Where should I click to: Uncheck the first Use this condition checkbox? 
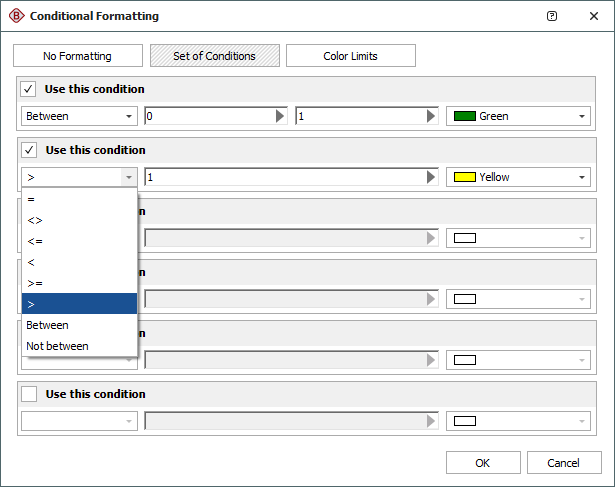tap(29, 89)
